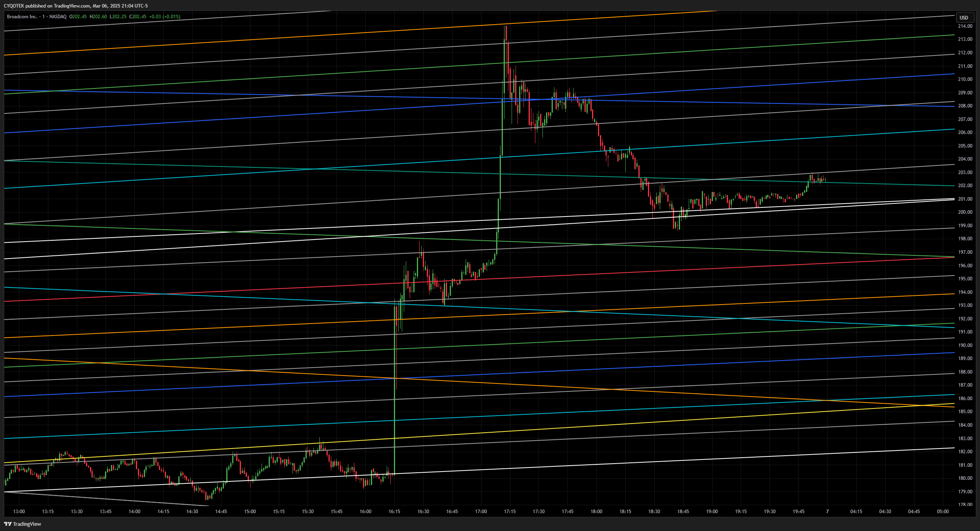This screenshot has height=531, width=980.
Task: Click the open value O202.45
Action: pos(78,17)
